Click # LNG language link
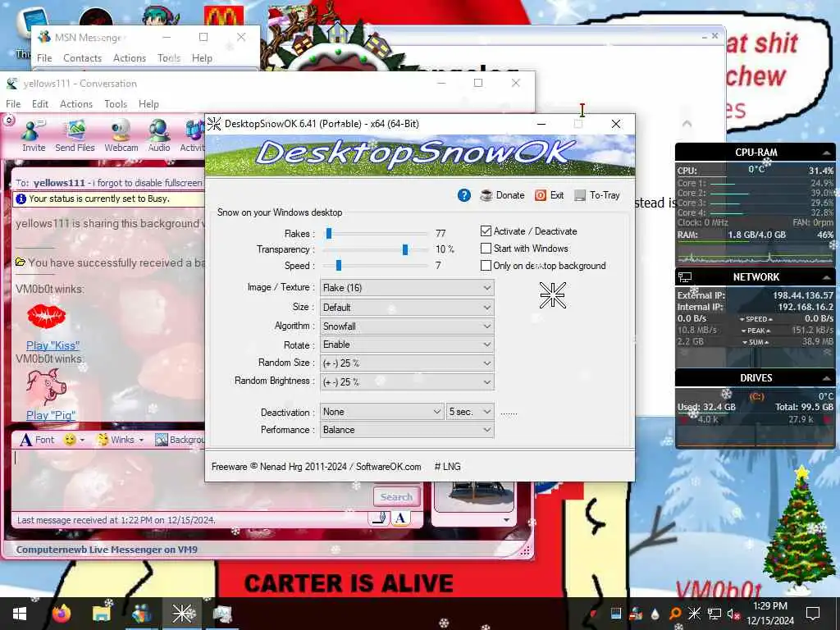840x630 pixels. [448, 467]
